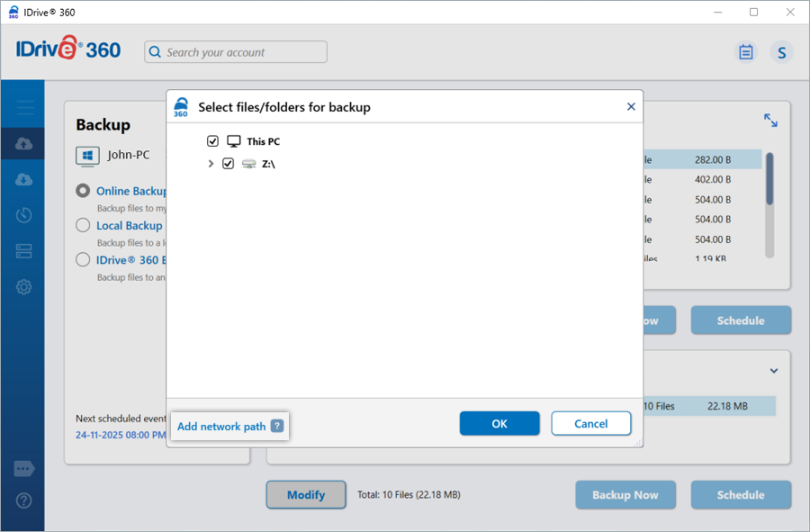The width and height of the screenshot is (810, 532).
Task: Open the Backup cloud upload sidebar icon
Action: tap(23, 144)
